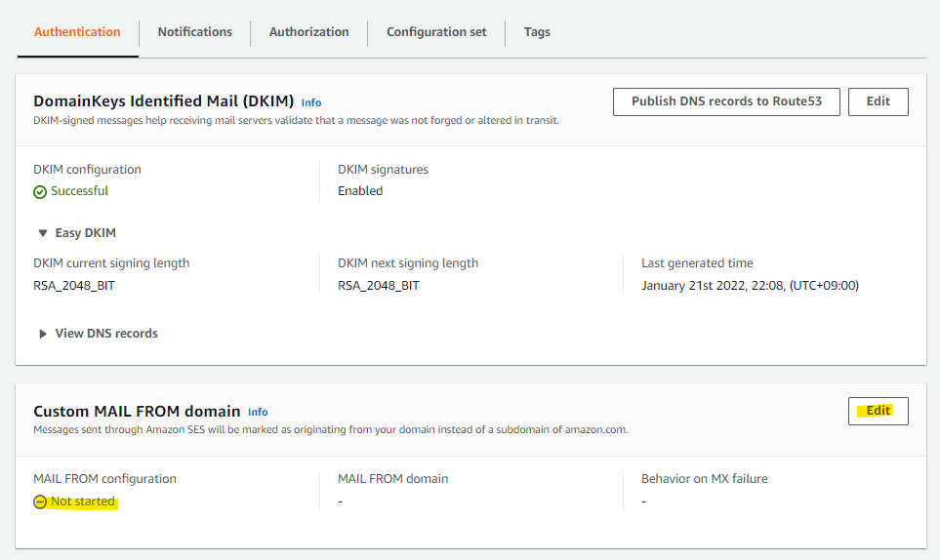Select the Authentication tab
Screen dimensions: 940x560
(77, 32)
